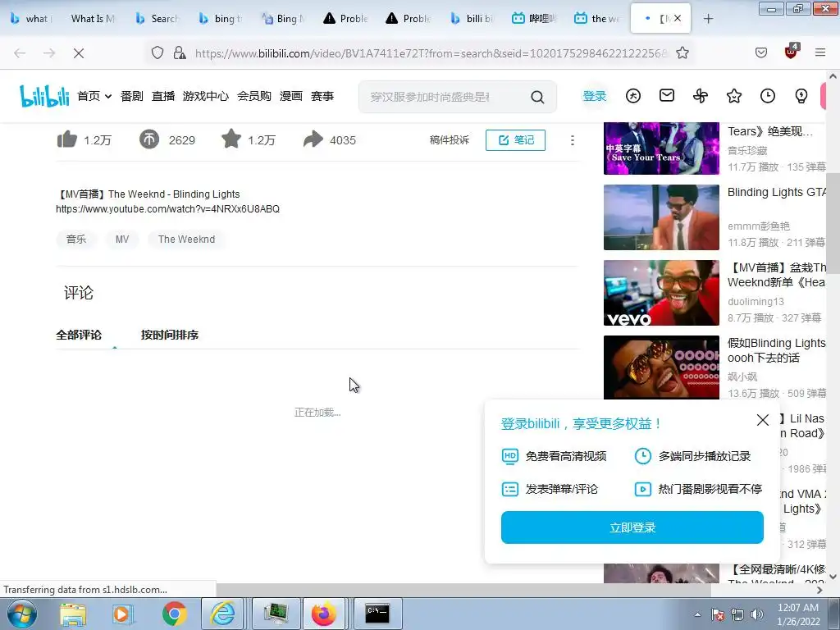Open 假如Blinding Lights video thumbnail
Image resolution: width=840 pixels, height=630 pixels.
[x=661, y=367]
